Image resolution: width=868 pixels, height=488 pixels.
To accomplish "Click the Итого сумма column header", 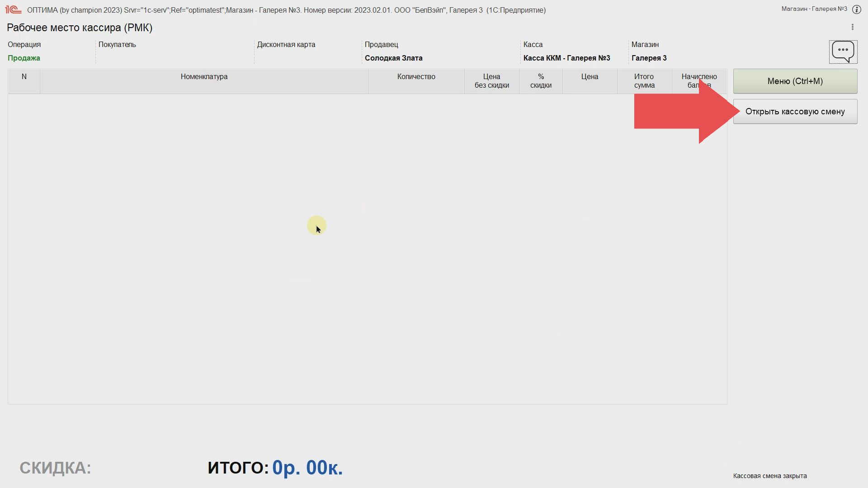I will [x=644, y=81].
